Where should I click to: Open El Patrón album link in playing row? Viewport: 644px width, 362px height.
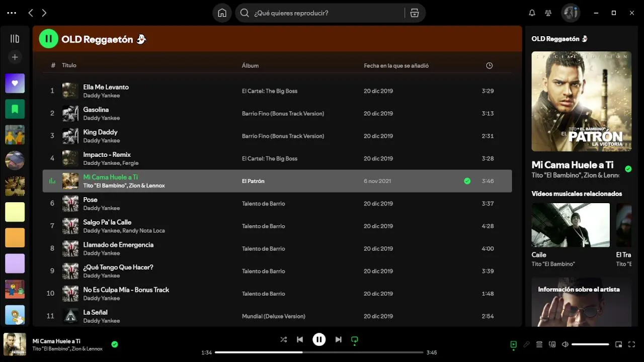253,181
